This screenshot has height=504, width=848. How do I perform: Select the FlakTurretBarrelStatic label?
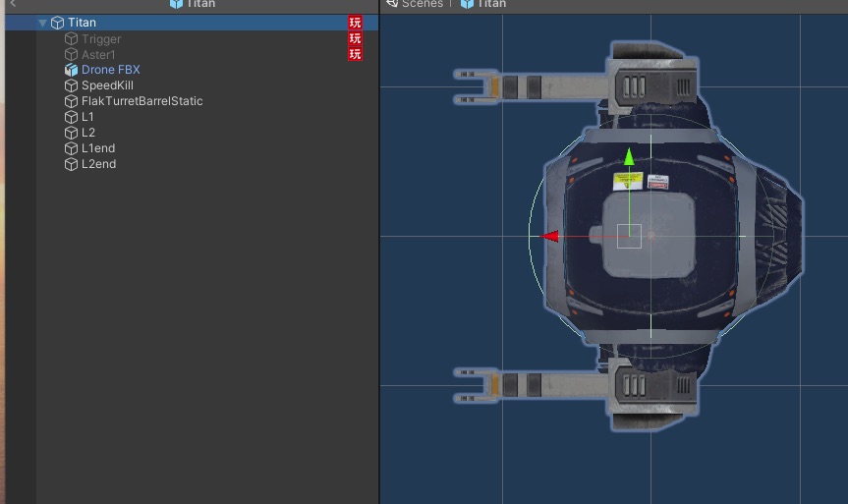141,101
